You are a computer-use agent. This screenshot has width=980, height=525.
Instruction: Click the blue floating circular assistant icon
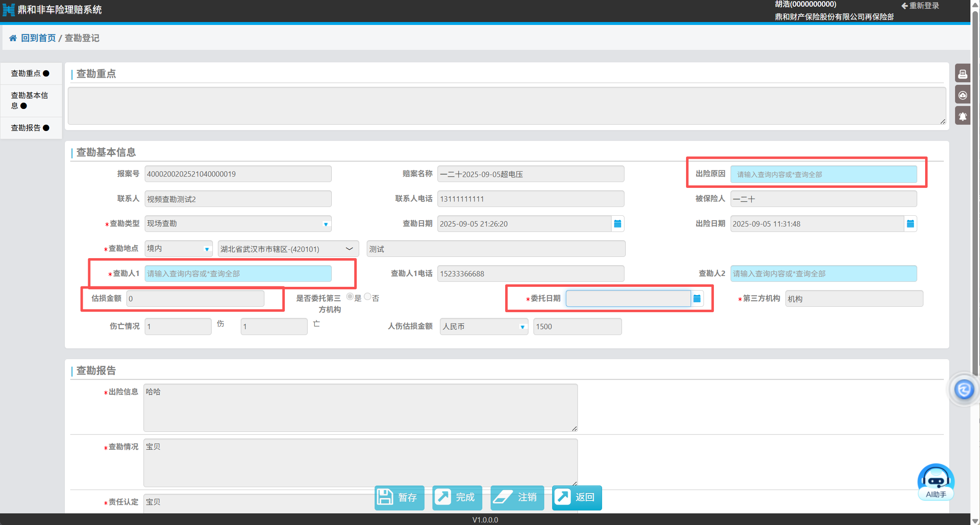click(x=964, y=389)
